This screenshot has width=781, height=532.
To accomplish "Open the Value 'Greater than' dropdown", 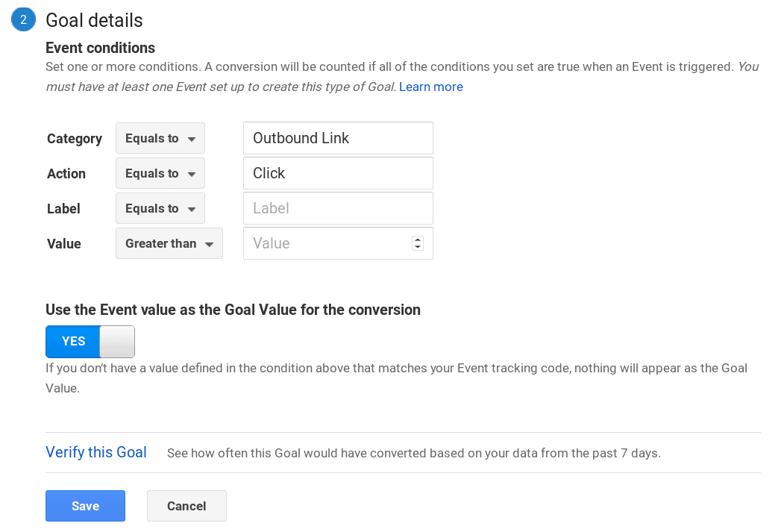I will point(169,244).
